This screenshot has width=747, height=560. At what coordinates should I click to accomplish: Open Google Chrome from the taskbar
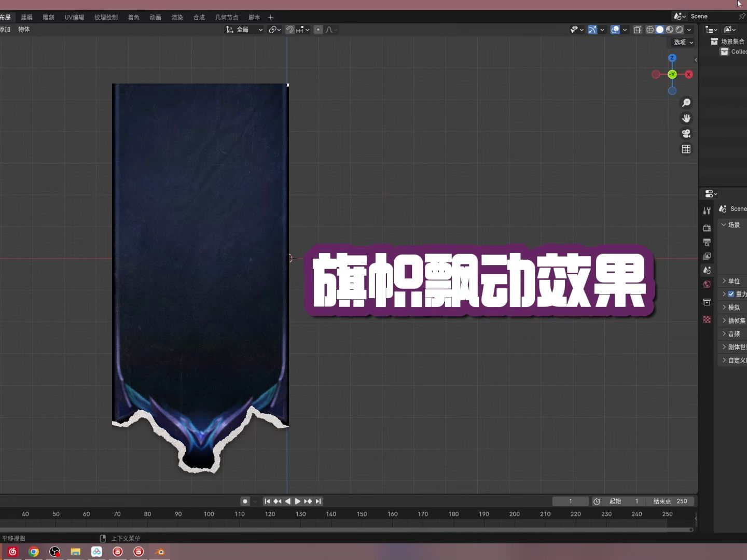click(33, 552)
